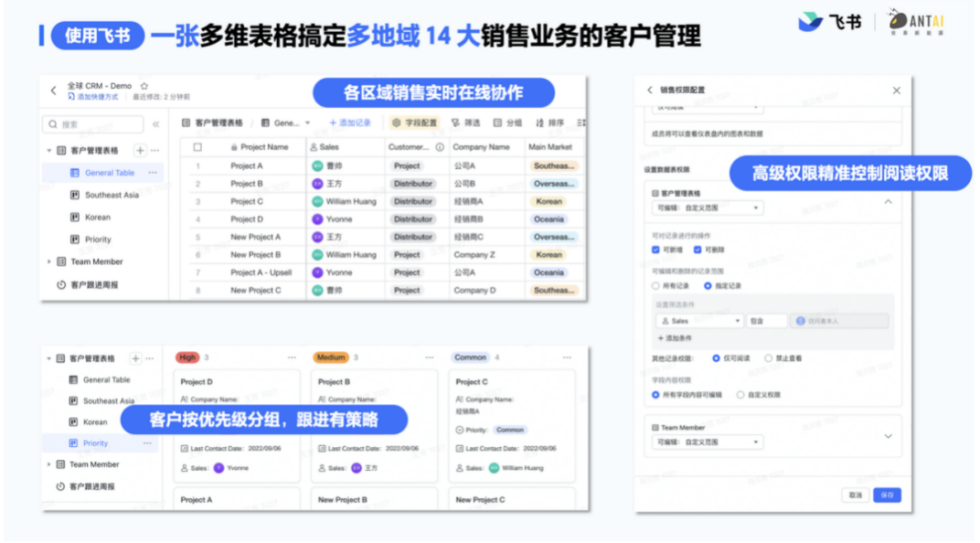Open 排序 sort tool

550,123
